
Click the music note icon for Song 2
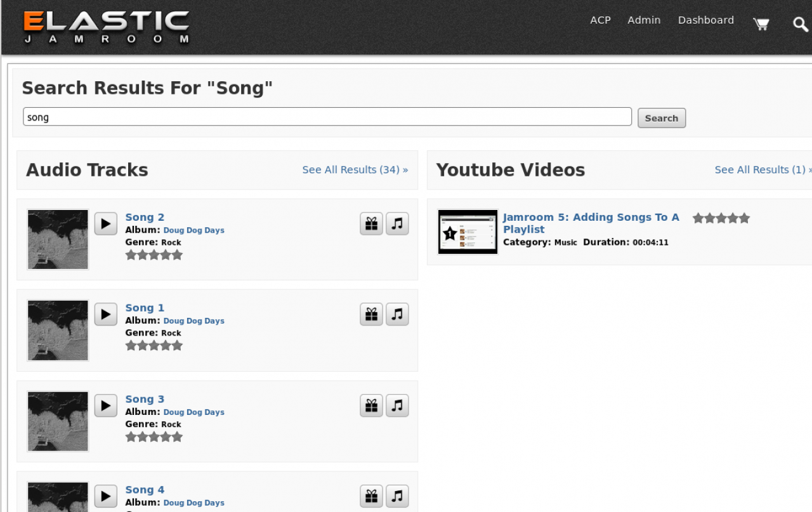coord(397,223)
